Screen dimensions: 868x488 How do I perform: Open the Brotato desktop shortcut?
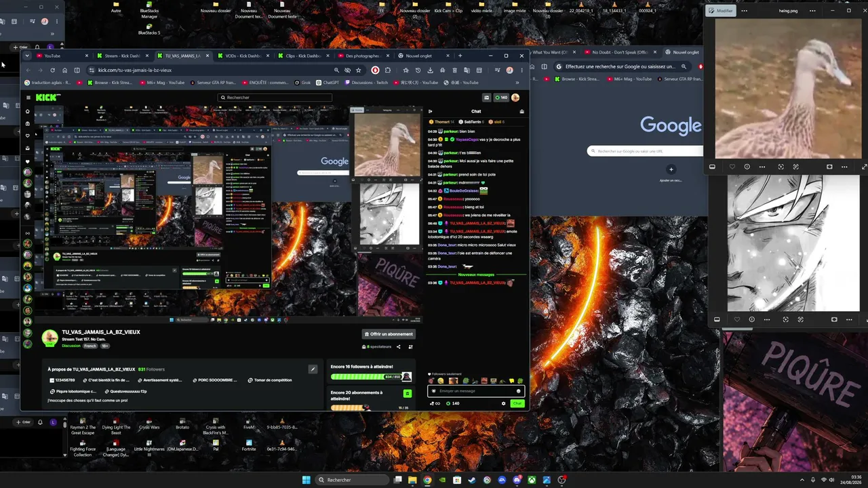(x=182, y=424)
